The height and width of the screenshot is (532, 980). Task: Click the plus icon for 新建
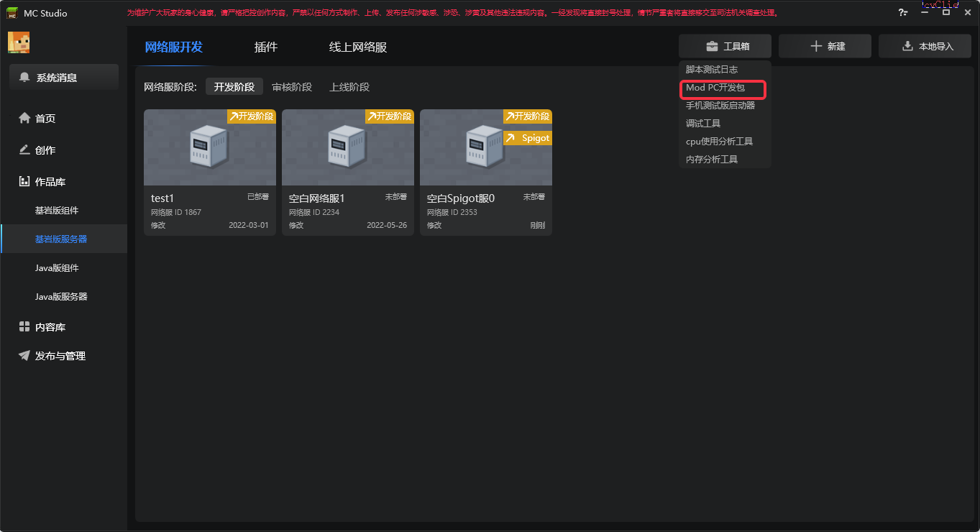816,46
